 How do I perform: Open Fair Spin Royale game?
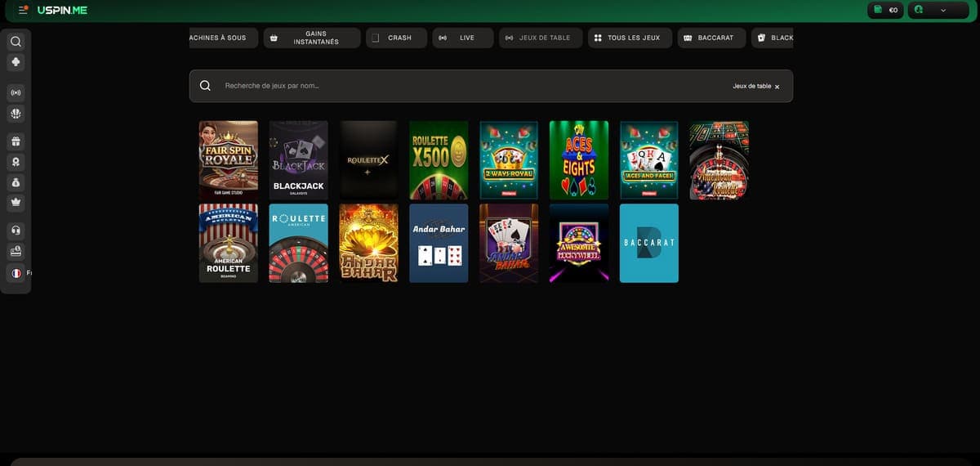tap(229, 160)
